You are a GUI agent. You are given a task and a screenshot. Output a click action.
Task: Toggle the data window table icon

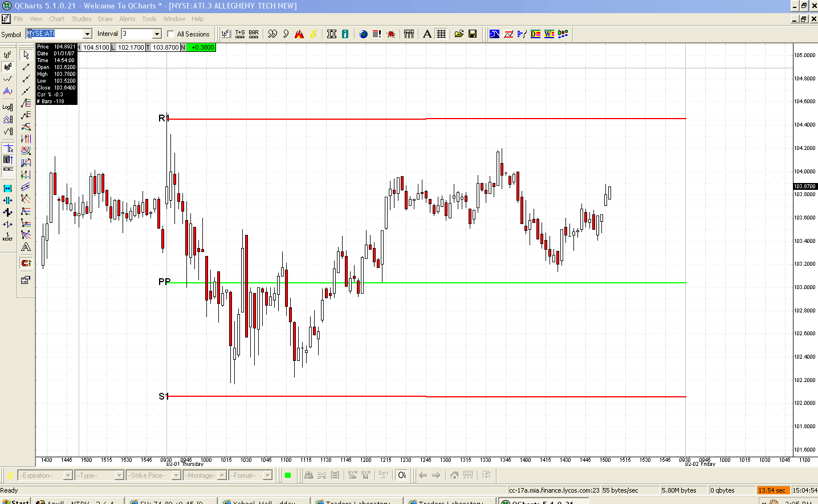point(7,160)
